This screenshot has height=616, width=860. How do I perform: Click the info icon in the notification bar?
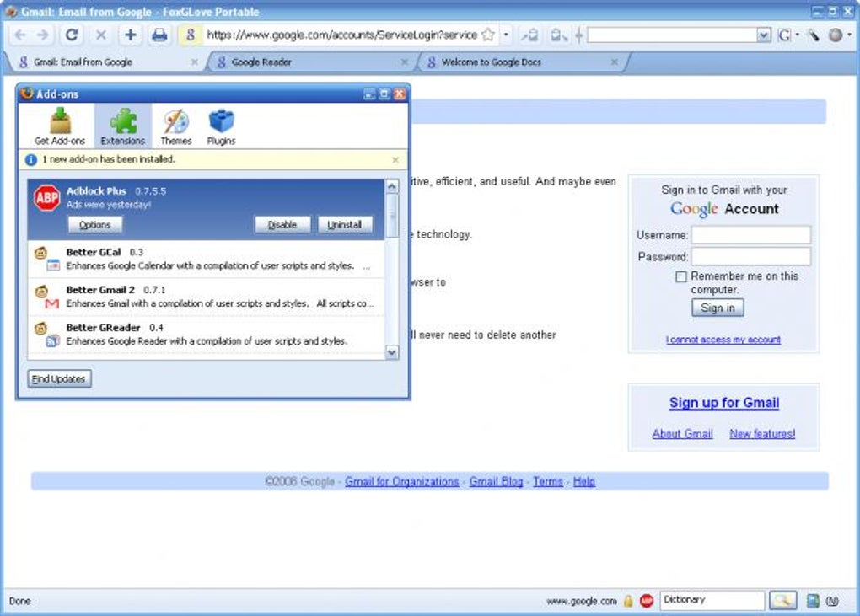[x=30, y=159]
